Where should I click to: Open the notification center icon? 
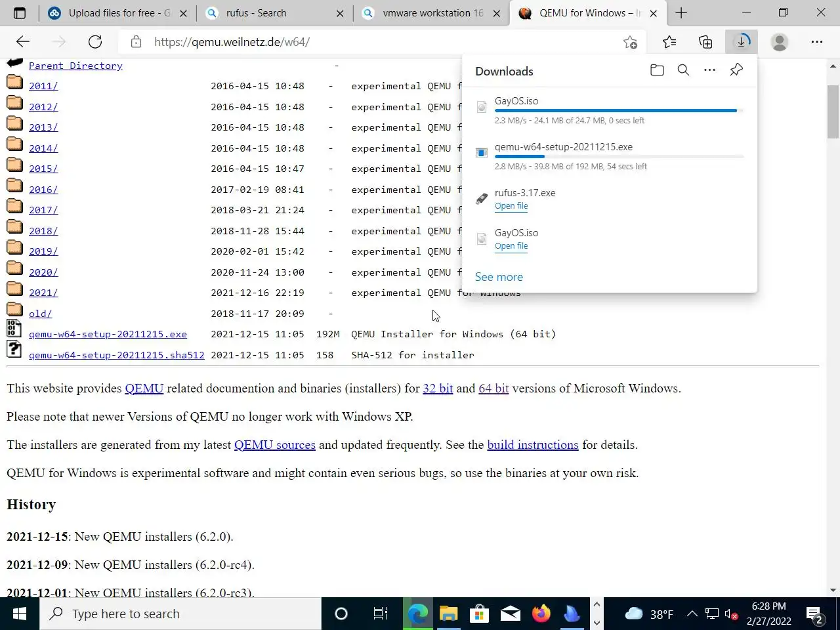coord(814,615)
